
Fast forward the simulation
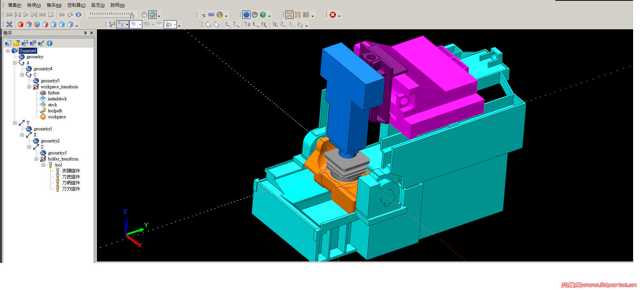62,15
